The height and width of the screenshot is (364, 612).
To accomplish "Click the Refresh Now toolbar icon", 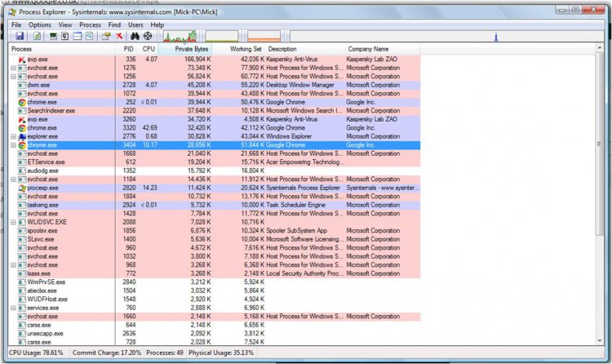I will pyautogui.click(x=37, y=37).
